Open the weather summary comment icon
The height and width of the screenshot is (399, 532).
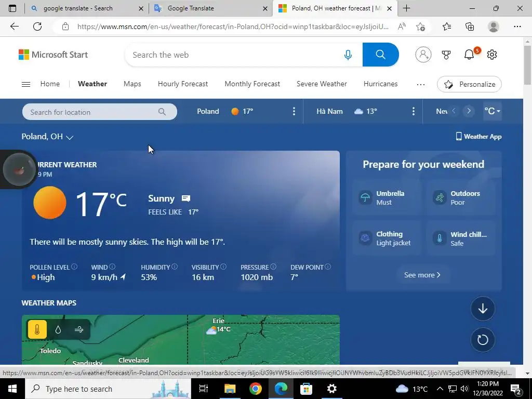tap(186, 198)
